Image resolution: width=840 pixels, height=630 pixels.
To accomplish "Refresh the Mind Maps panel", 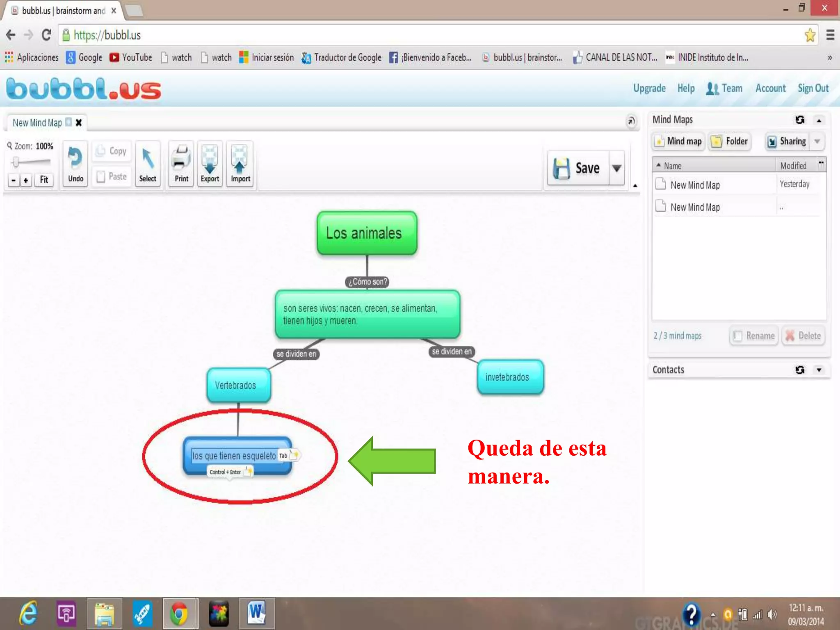I will (799, 120).
